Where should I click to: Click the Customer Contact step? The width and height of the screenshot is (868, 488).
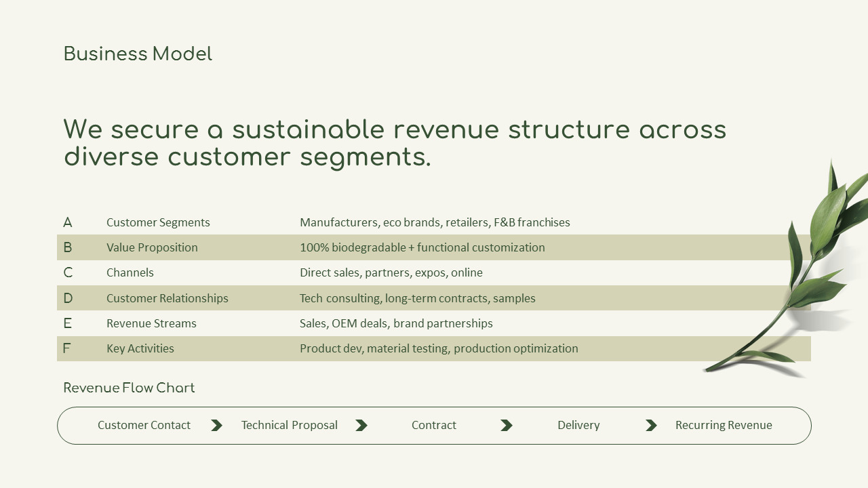[144, 426]
